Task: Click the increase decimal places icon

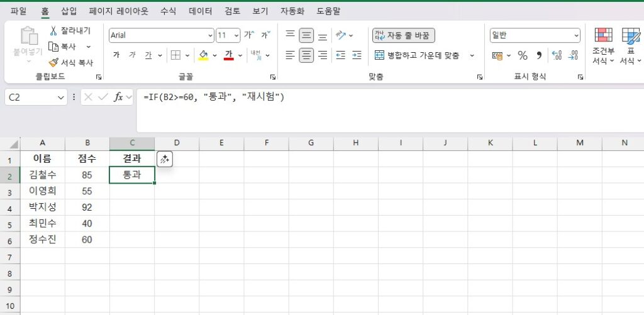Action: (x=557, y=55)
